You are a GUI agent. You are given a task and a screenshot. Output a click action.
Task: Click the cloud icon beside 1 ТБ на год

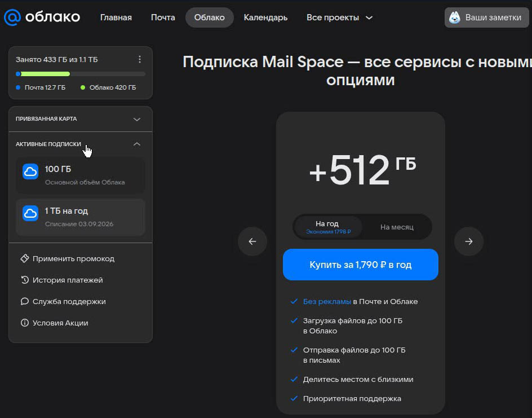click(30, 213)
